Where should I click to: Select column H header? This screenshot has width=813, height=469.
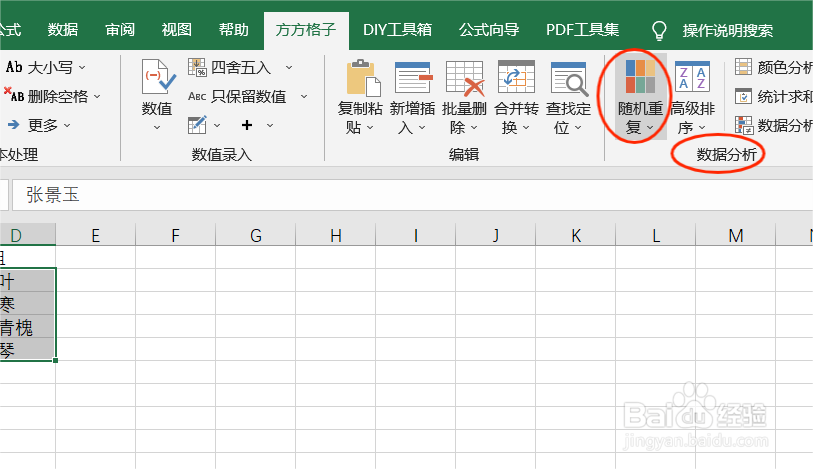335,235
